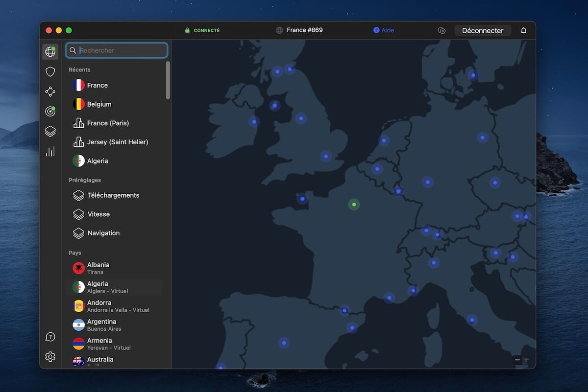Click the pause shield icon near Déconnecter

click(441, 30)
